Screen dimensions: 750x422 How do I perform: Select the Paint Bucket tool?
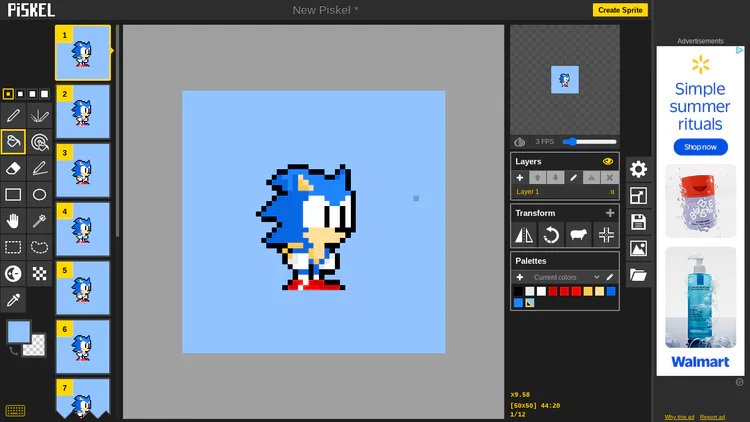(x=13, y=142)
